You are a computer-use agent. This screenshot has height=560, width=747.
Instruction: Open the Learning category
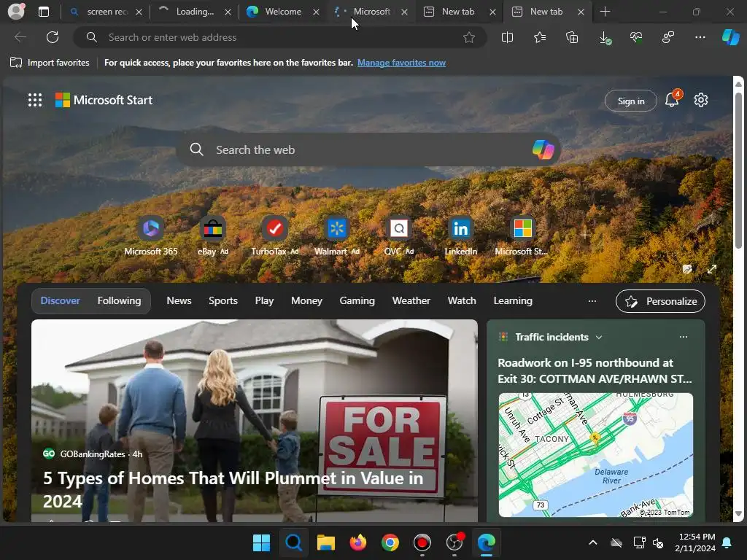[513, 300]
